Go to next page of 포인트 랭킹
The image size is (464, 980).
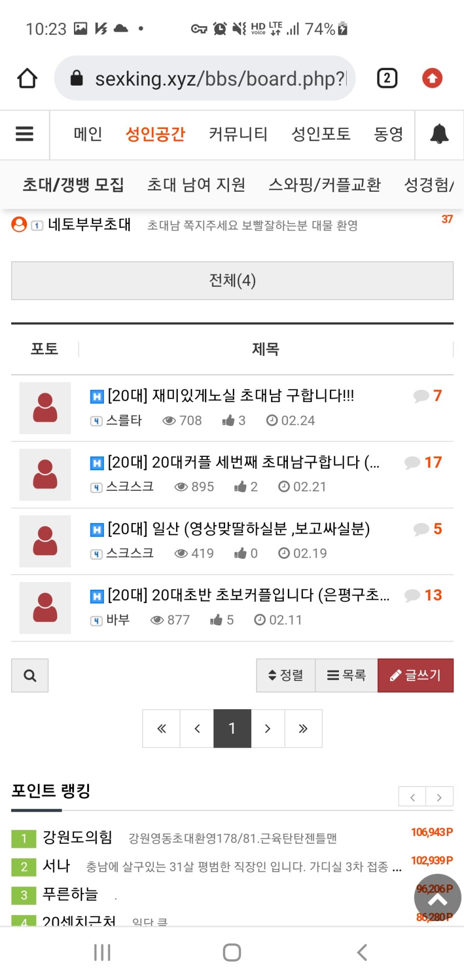[440, 797]
